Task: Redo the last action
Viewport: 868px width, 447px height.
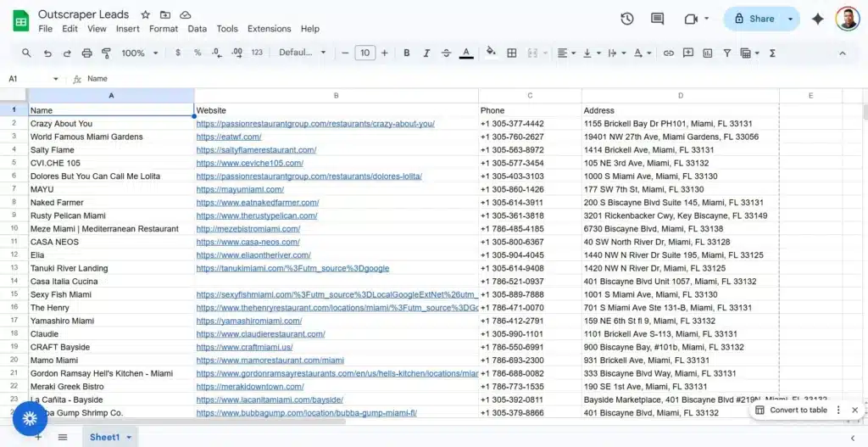Action: tap(67, 53)
